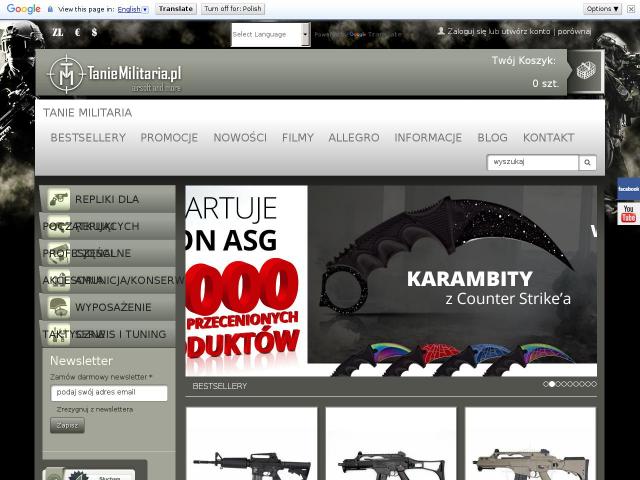640x480 pixels.
Task: Open the YouTube side tab
Action: click(x=628, y=213)
